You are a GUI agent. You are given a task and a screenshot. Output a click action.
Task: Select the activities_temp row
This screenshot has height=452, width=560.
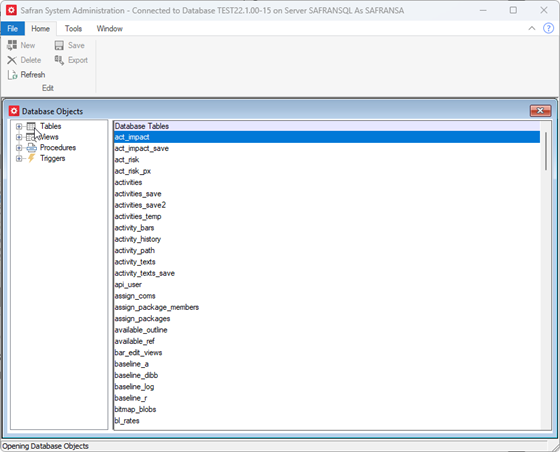(x=326, y=217)
